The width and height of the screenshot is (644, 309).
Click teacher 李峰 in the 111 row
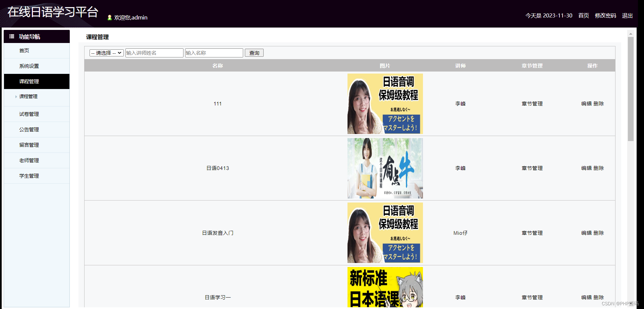pyautogui.click(x=461, y=104)
